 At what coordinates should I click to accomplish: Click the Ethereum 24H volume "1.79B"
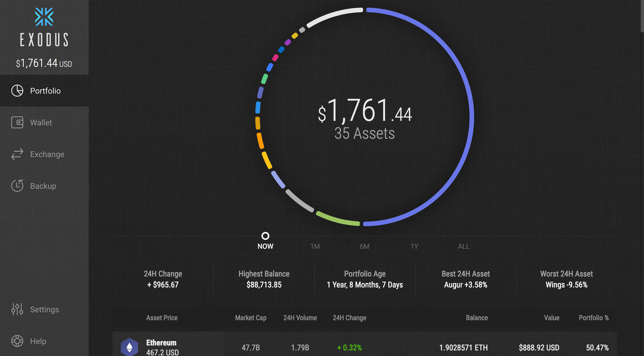300,348
